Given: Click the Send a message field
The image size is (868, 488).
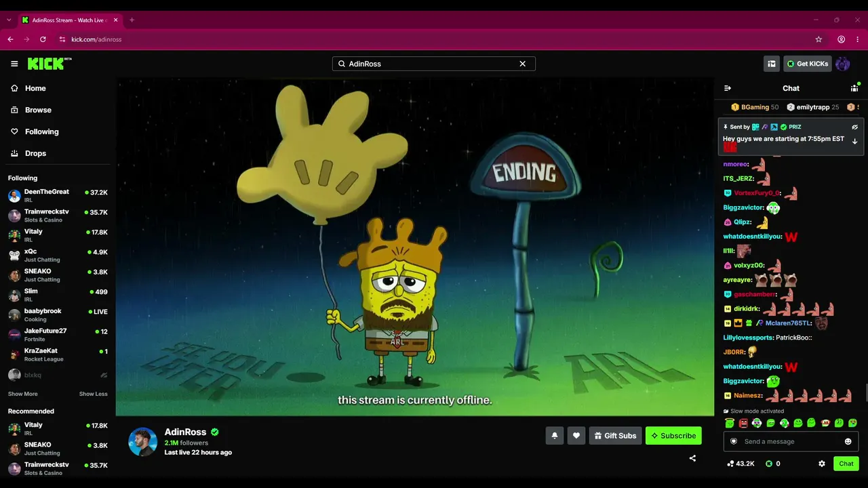Looking at the screenshot, I should (x=791, y=441).
